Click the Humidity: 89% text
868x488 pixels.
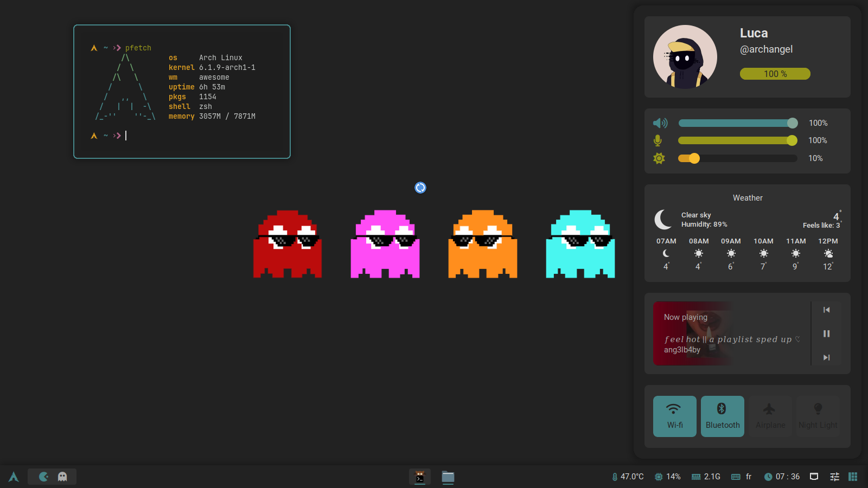[704, 224]
